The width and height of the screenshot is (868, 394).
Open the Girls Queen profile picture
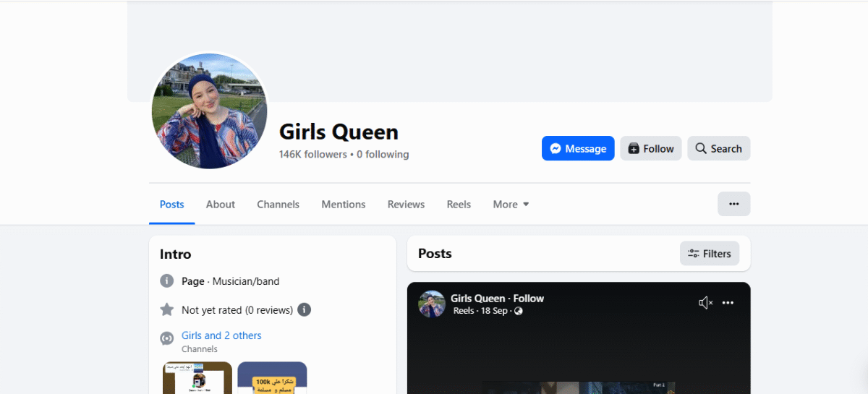click(209, 111)
